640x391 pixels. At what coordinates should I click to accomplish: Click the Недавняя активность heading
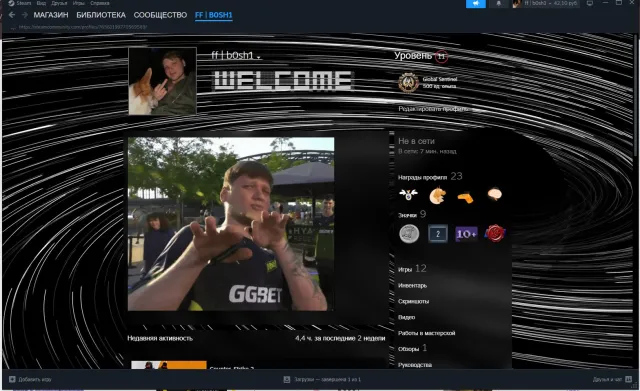[160, 338]
